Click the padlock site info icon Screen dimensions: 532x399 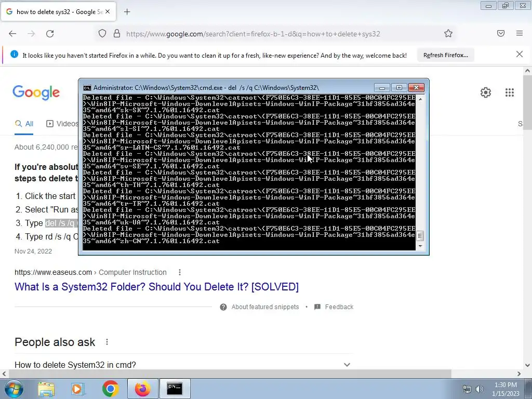(117, 34)
